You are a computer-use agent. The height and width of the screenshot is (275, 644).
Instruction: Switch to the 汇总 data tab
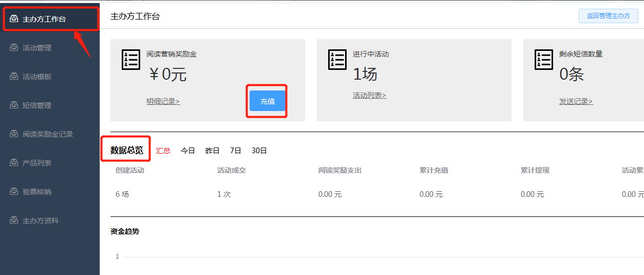pyautogui.click(x=163, y=151)
